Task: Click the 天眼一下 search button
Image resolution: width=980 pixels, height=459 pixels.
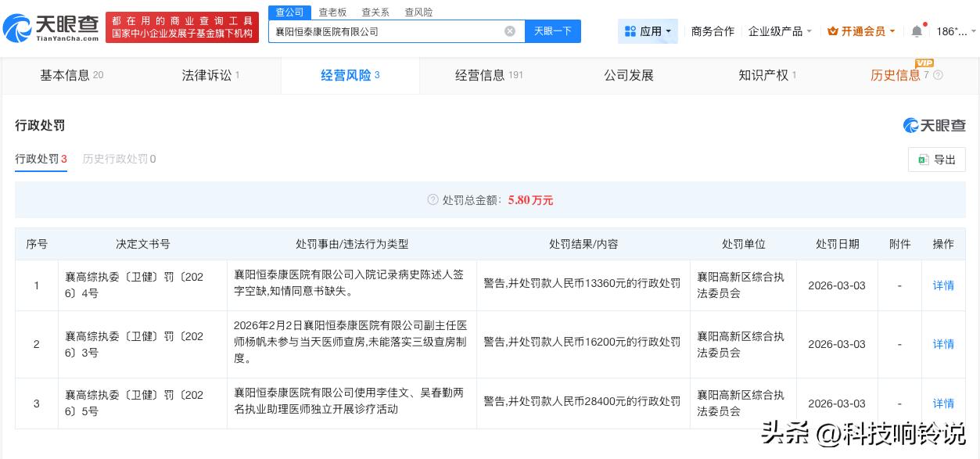Action: (x=553, y=31)
